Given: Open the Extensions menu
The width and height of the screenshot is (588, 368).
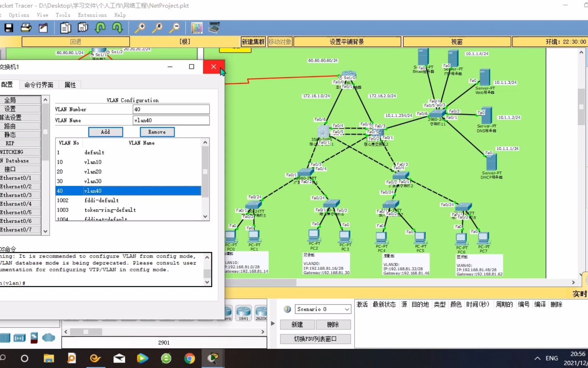Looking at the screenshot, I should point(92,15).
